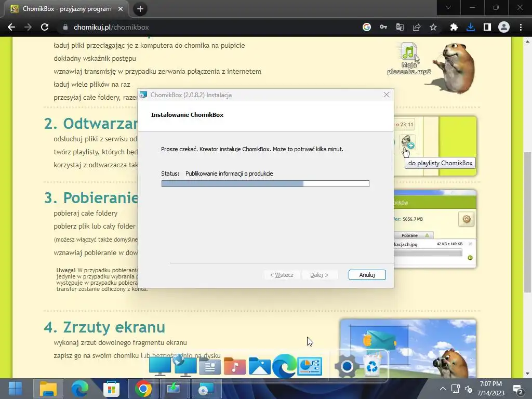This screenshot has height=399, width=532.
Task: Open the settings gear dock icon
Action: (x=347, y=366)
